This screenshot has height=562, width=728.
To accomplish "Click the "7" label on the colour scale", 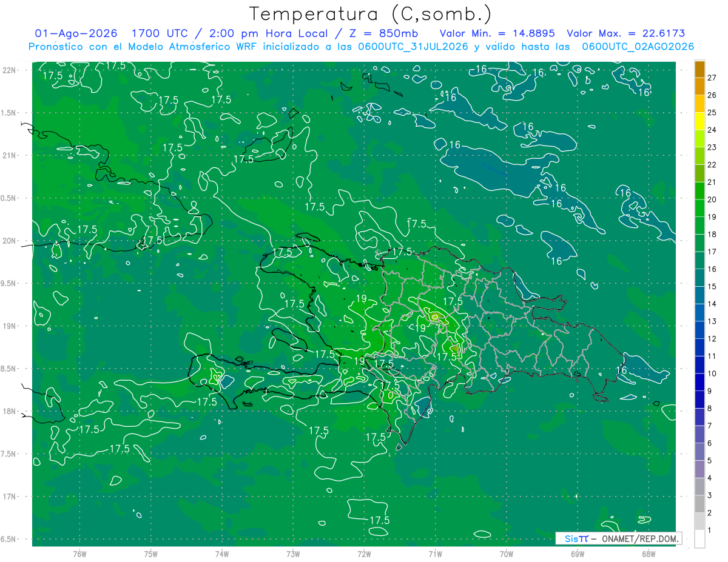I will click(x=710, y=426).
